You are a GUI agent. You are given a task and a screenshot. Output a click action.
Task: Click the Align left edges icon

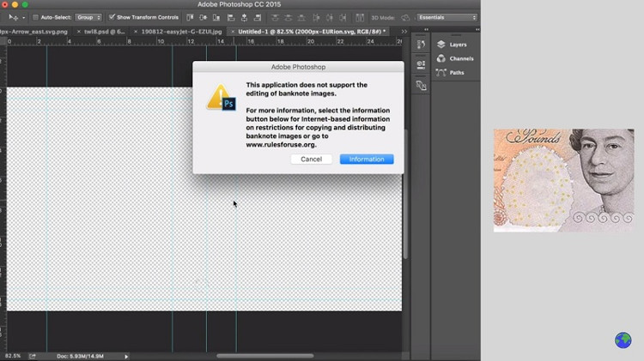pos(231,17)
